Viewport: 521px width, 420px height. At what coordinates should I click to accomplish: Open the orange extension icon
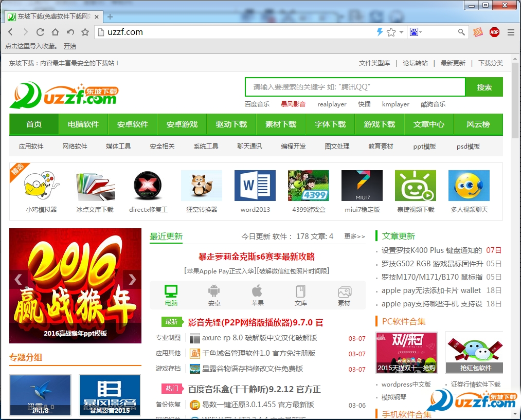[478, 32]
